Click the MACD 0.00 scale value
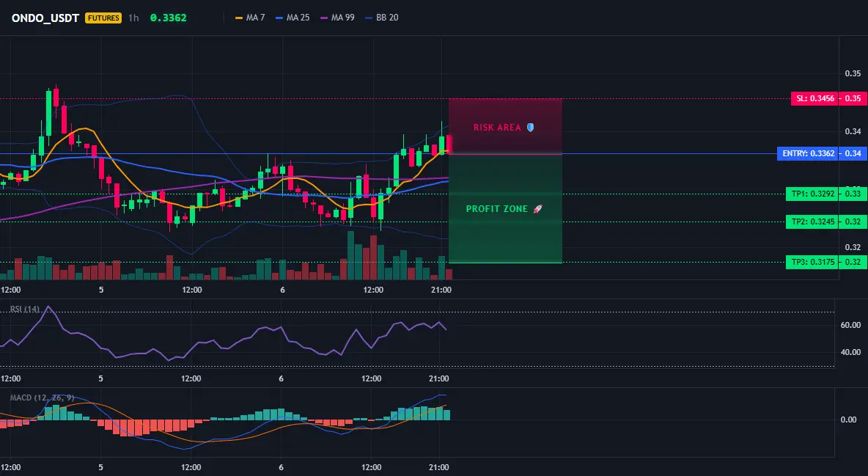Viewport: 868px width, 476px height. [849, 420]
